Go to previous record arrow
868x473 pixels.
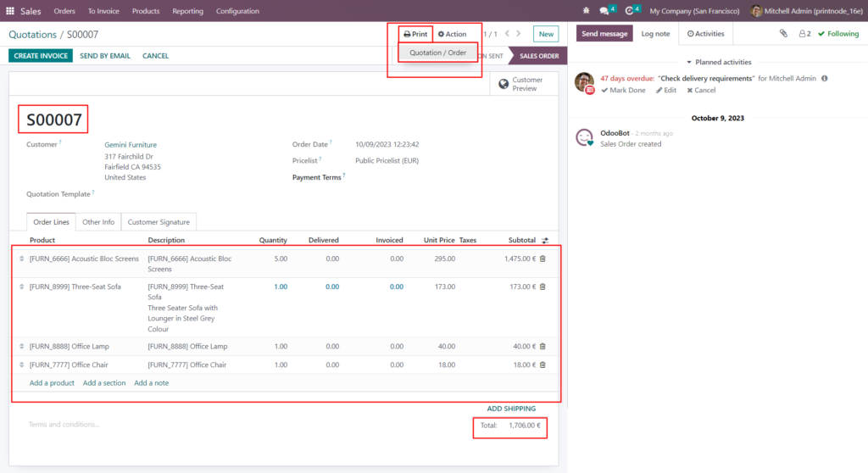click(x=507, y=34)
